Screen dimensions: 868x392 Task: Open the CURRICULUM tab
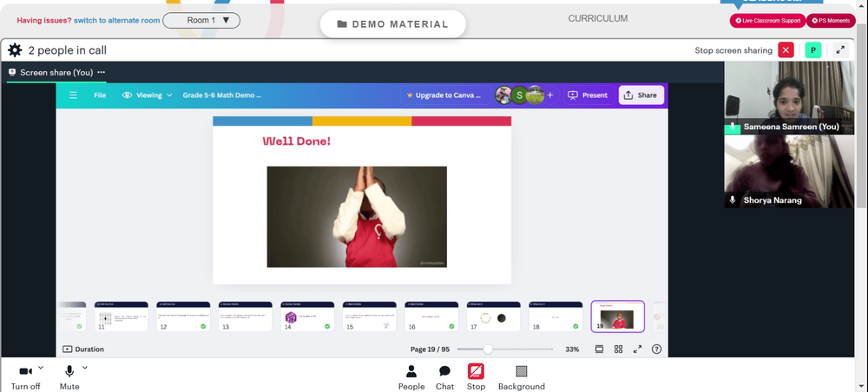point(598,18)
